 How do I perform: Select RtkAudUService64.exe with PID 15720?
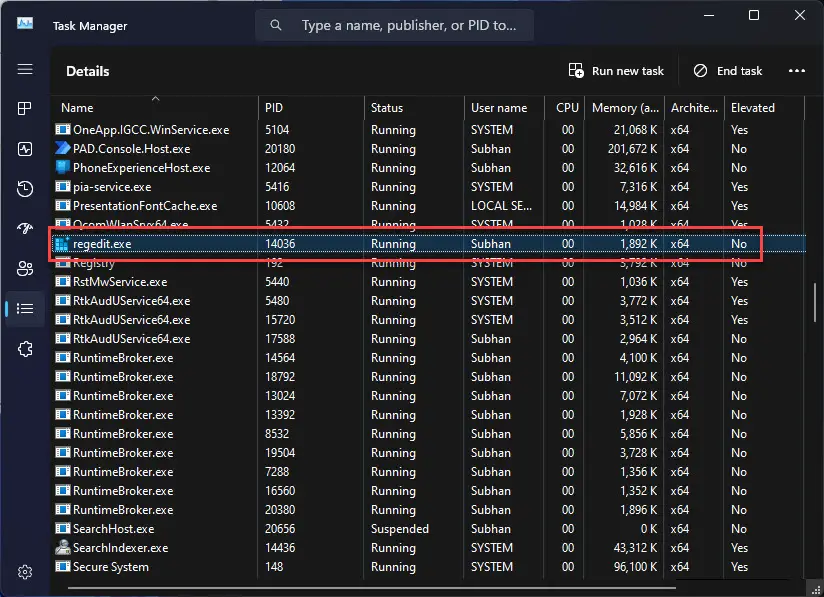point(131,320)
